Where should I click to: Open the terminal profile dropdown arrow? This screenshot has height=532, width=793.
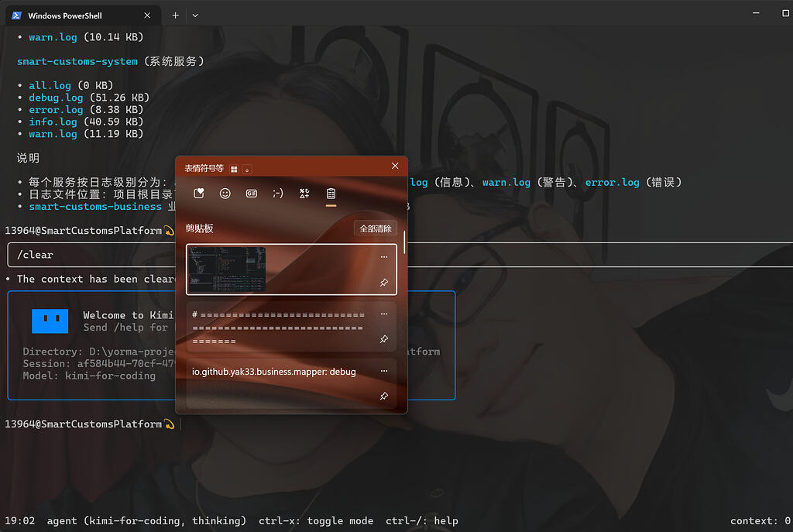[x=195, y=15]
